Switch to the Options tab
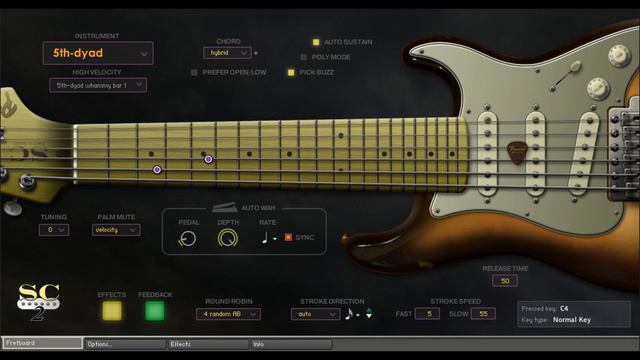 click(x=125, y=344)
